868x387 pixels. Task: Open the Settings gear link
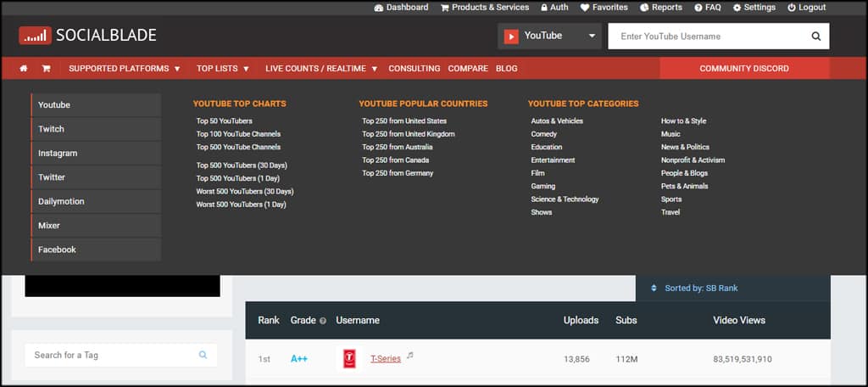point(754,8)
